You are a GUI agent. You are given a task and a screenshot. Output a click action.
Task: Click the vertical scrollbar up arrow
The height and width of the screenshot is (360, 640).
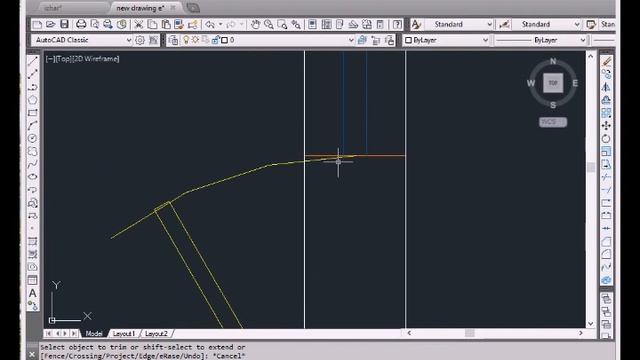(x=591, y=56)
